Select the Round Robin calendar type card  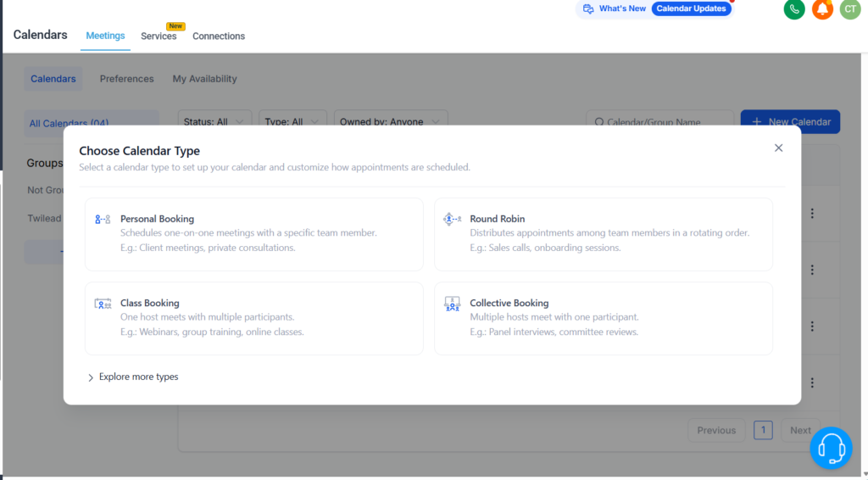click(x=603, y=234)
